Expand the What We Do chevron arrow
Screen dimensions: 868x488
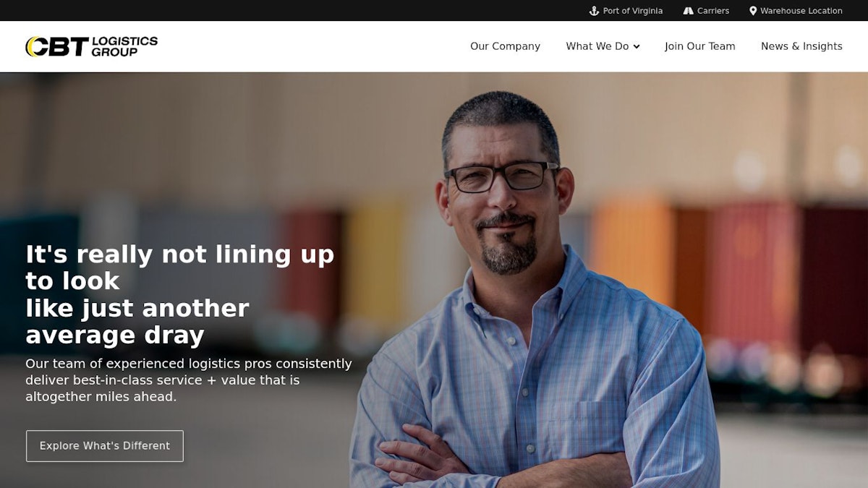pos(637,47)
